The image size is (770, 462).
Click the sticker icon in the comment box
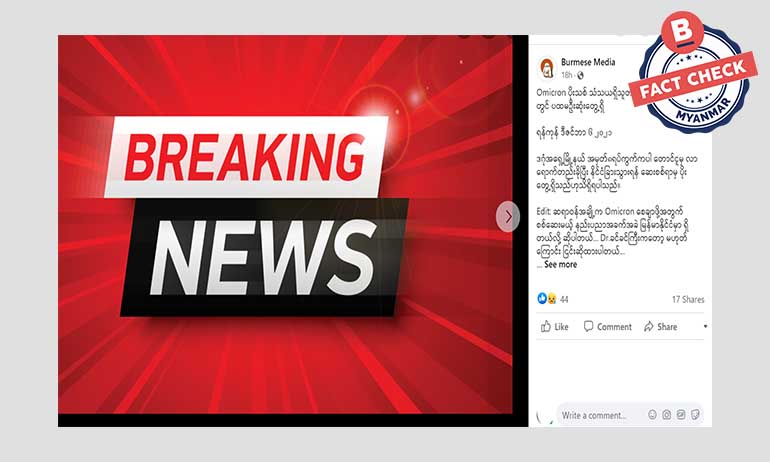pyautogui.click(x=695, y=414)
